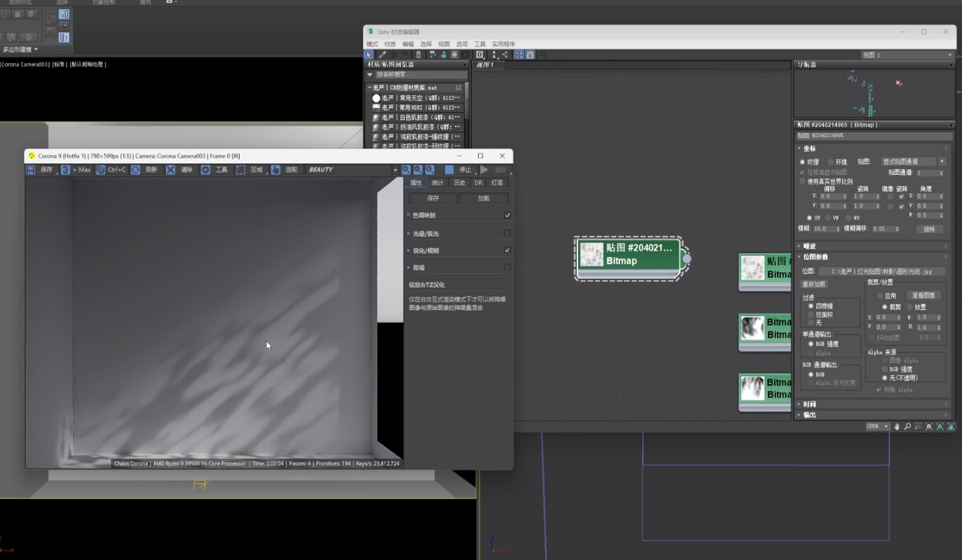Click the 查看图像 button
Screen dimensions: 962x560
click(x=923, y=296)
